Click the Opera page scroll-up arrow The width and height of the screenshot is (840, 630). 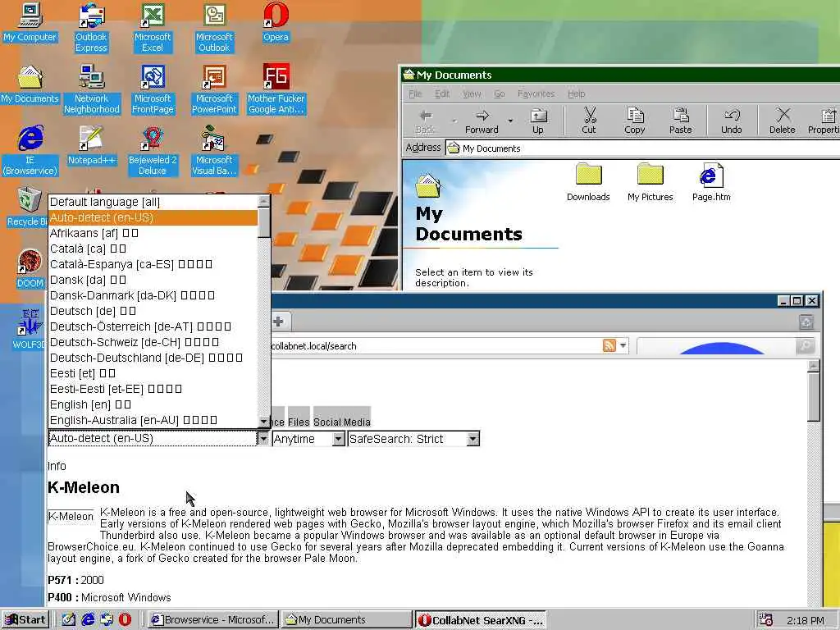pyautogui.click(x=813, y=366)
